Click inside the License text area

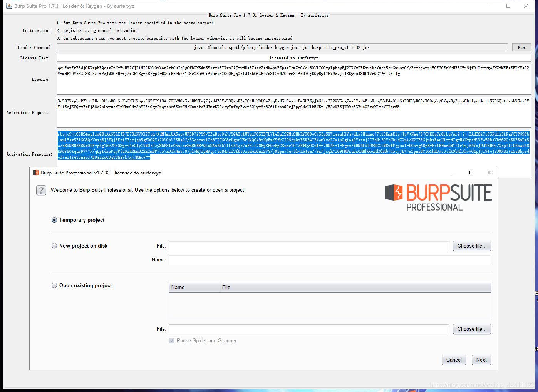click(294, 79)
